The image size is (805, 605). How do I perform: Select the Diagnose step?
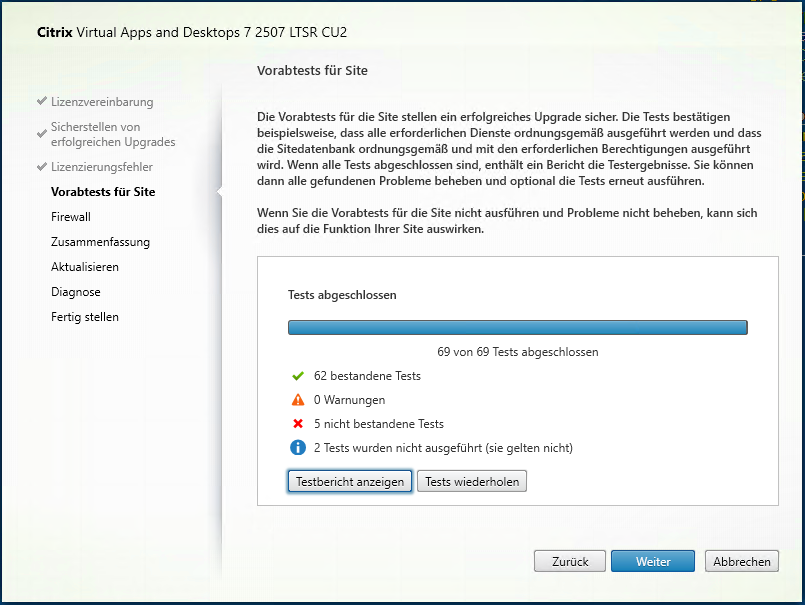(x=76, y=292)
